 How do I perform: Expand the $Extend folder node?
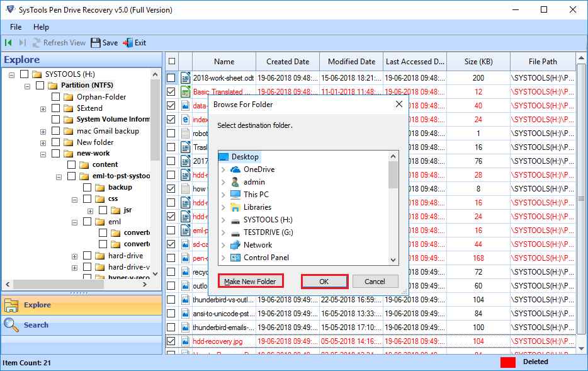[x=43, y=109]
